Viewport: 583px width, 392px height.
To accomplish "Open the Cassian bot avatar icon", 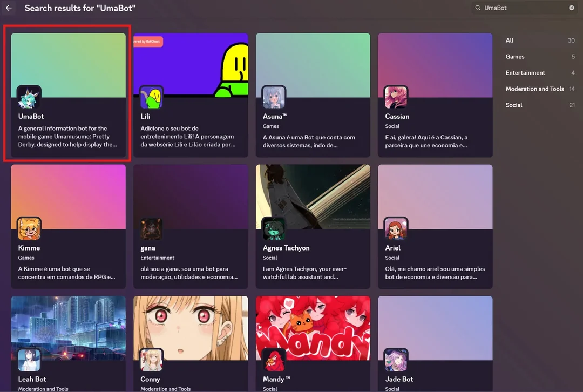I will (x=396, y=97).
